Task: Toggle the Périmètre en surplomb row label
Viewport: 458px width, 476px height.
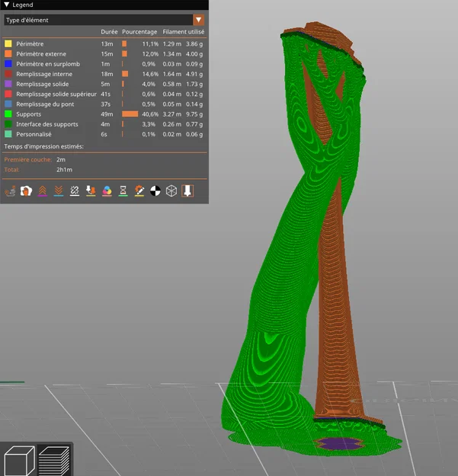Action: pos(48,64)
